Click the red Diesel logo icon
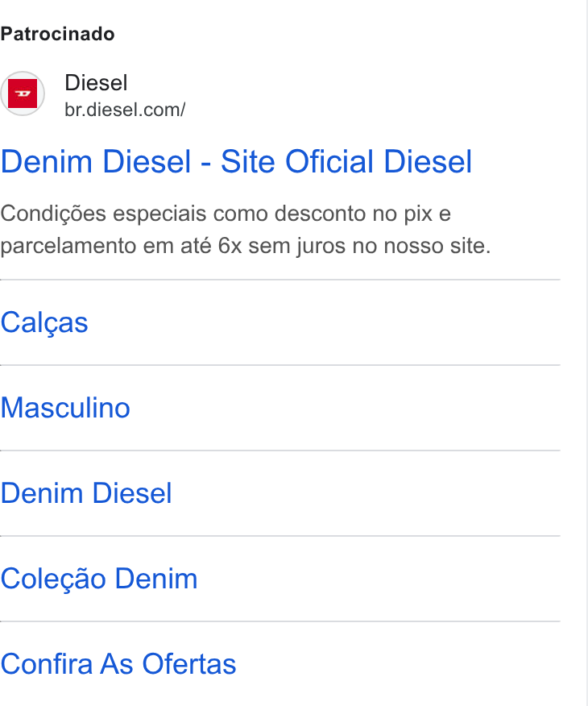Viewport: 588px width, 706px height. click(23, 93)
